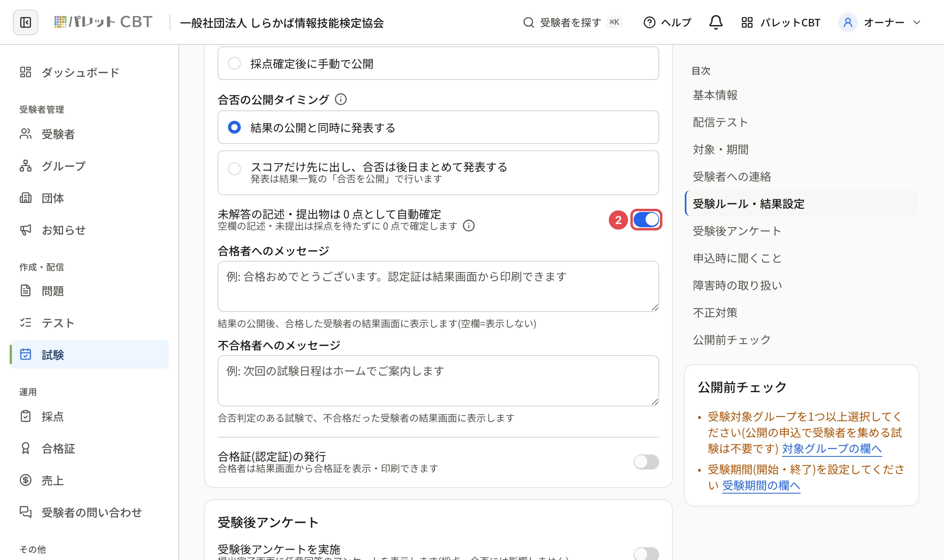Screen dimensions: 944x560
Task: Open 受験者 in sidebar
Action: (x=89, y=134)
